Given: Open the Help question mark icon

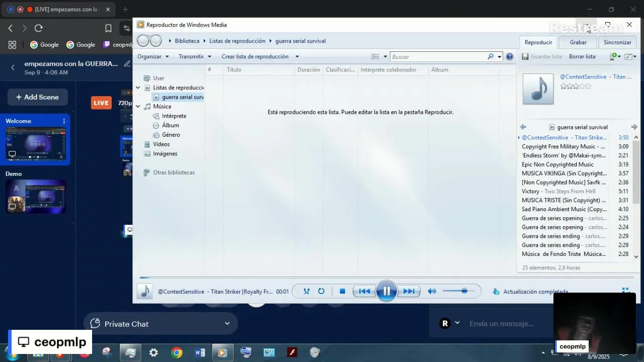Looking at the screenshot, I should coord(509,57).
